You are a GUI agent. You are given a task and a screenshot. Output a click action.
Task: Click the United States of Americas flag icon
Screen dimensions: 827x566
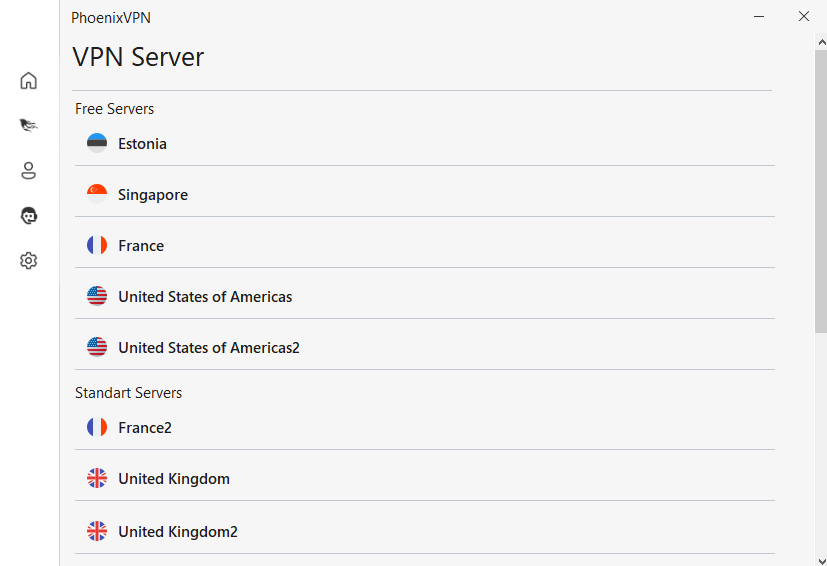pos(97,296)
